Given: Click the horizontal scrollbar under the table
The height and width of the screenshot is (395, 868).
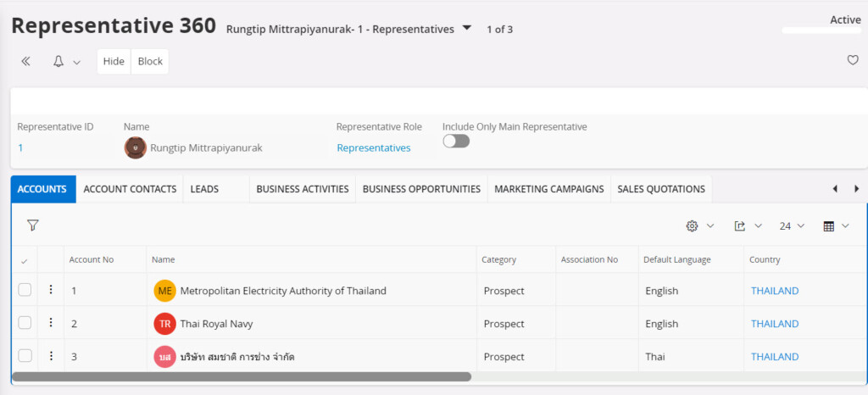Looking at the screenshot, I should coord(242,376).
